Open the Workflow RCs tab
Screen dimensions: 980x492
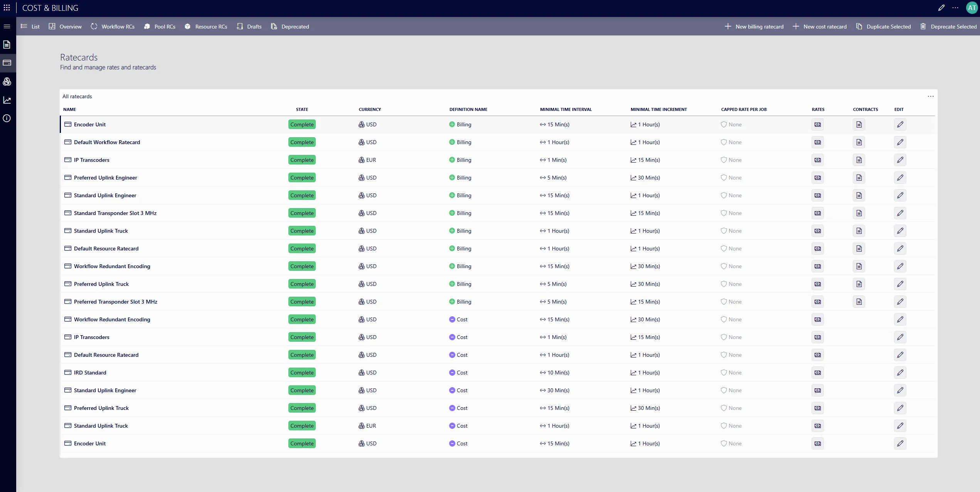click(x=113, y=27)
